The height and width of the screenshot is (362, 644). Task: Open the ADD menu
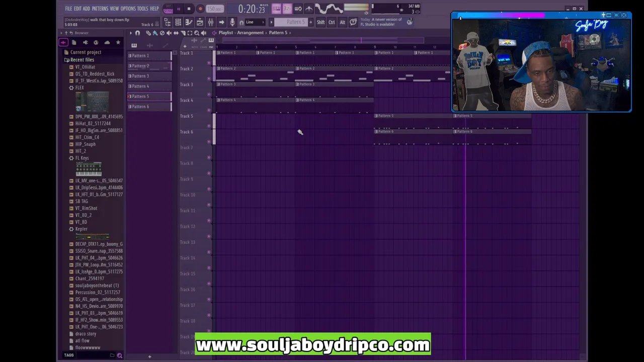point(87,9)
